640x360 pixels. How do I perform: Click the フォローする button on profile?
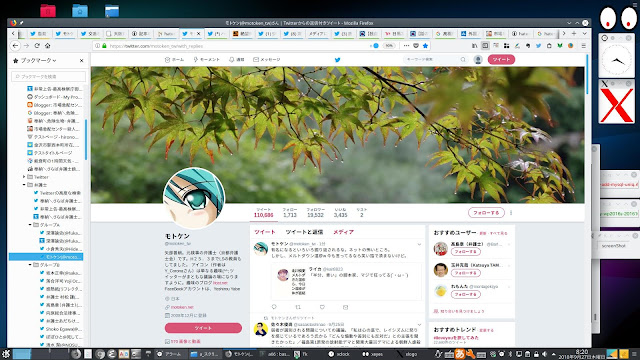(x=486, y=213)
